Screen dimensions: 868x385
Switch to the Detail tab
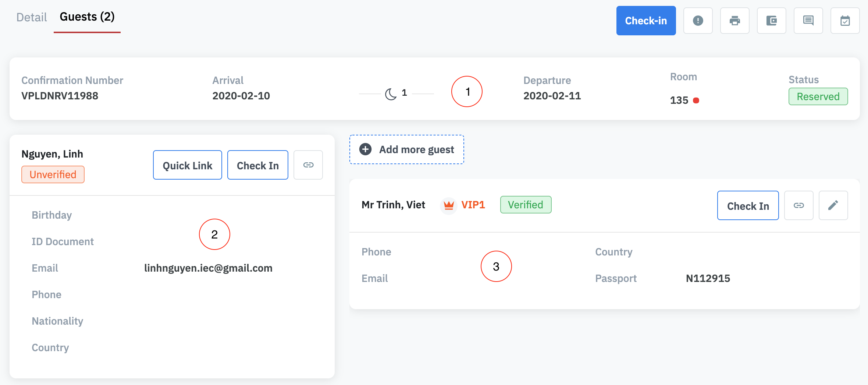pos(32,17)
